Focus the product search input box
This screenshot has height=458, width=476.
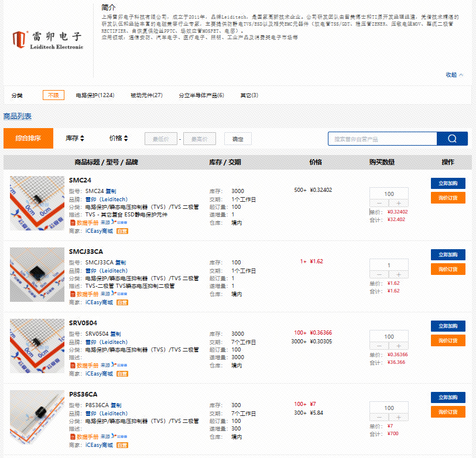point(382,139)
